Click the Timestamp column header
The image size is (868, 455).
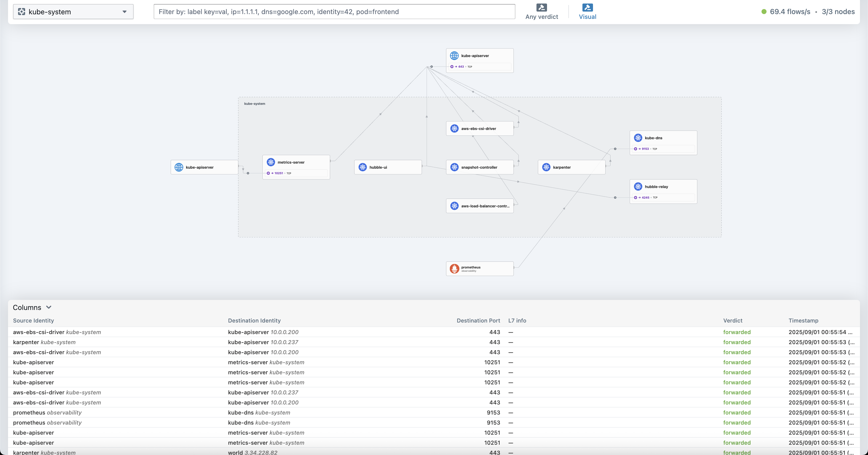pyautogui.click(x=803, y=321)
